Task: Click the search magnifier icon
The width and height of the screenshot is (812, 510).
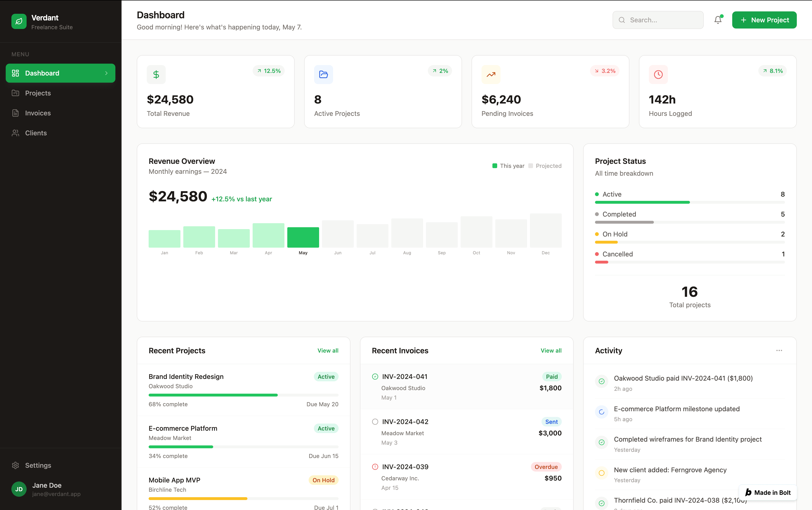Action: [622, 20]
